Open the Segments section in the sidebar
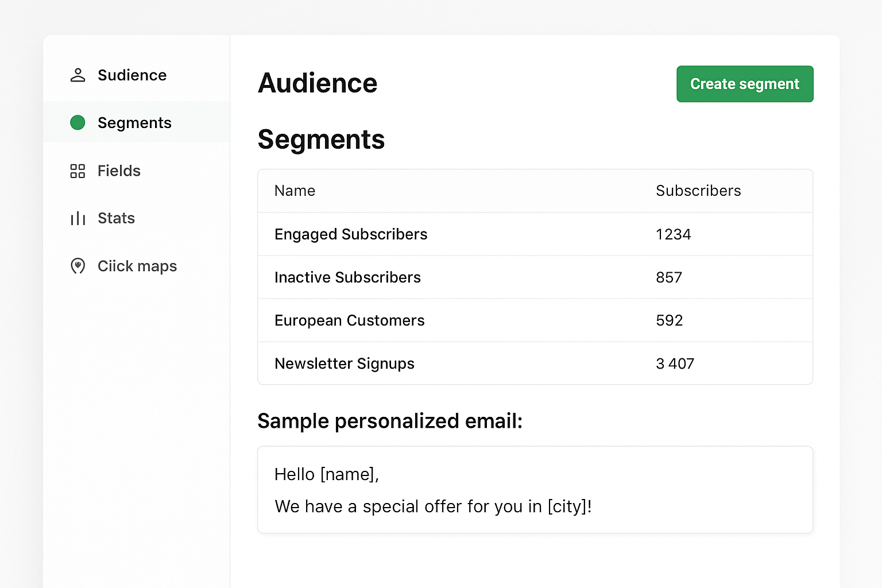Viewport: 882px width, 588px height. [x=134, y=122]
